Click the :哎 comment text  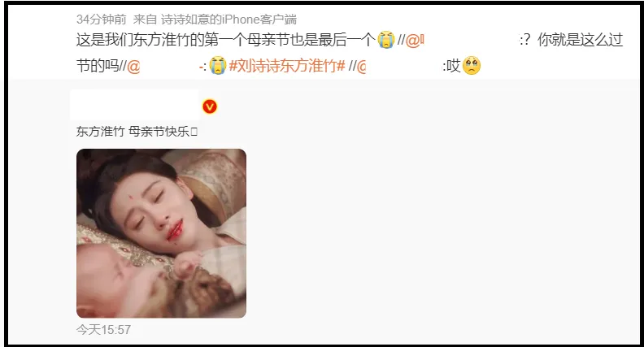451,66
